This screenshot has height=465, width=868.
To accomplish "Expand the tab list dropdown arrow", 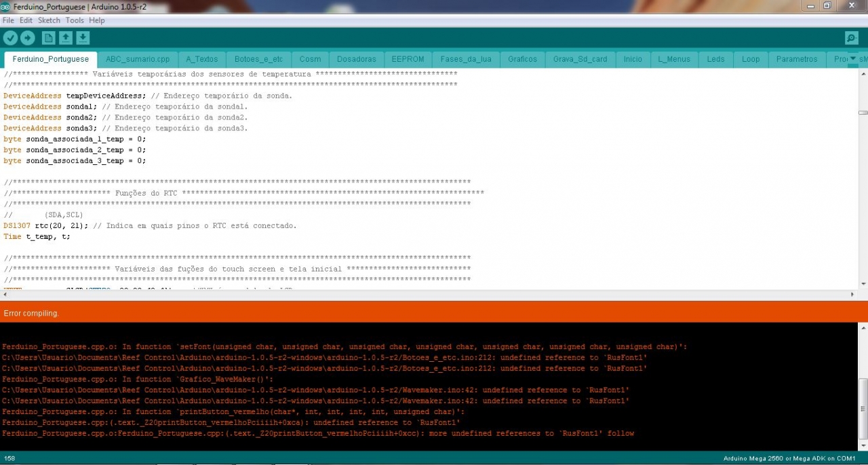I will [853, 58].
